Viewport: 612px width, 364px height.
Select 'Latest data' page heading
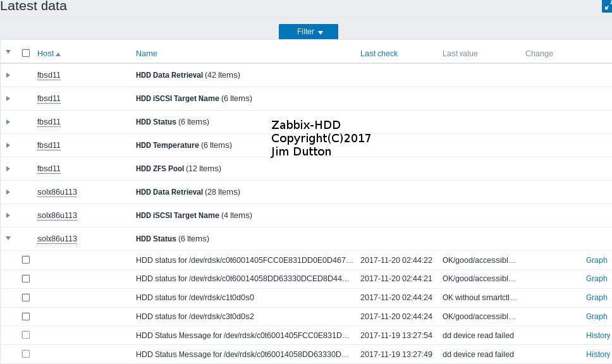[x=34, y=6]
